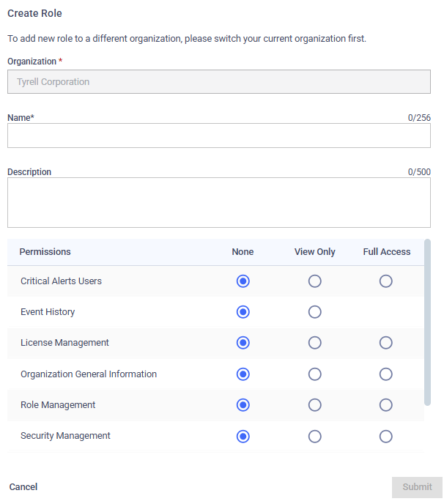The image size is (444, 504).
Task: Choose Full Access for License Management
Action: point(385,343)
